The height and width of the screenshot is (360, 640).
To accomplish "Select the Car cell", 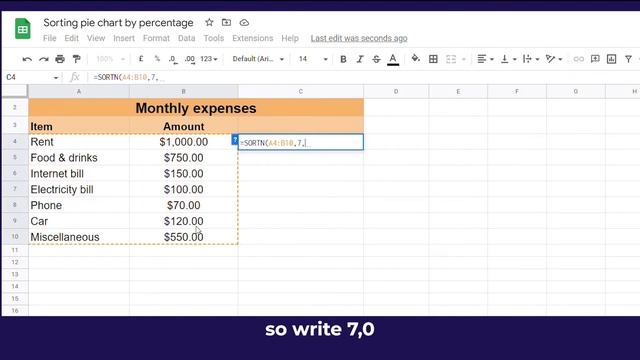I will (79, 221).
